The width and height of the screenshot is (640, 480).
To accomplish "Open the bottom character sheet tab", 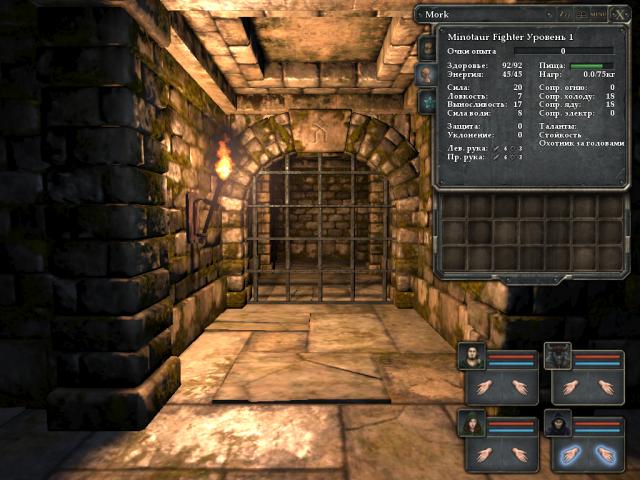I will (x=426, y=101).
